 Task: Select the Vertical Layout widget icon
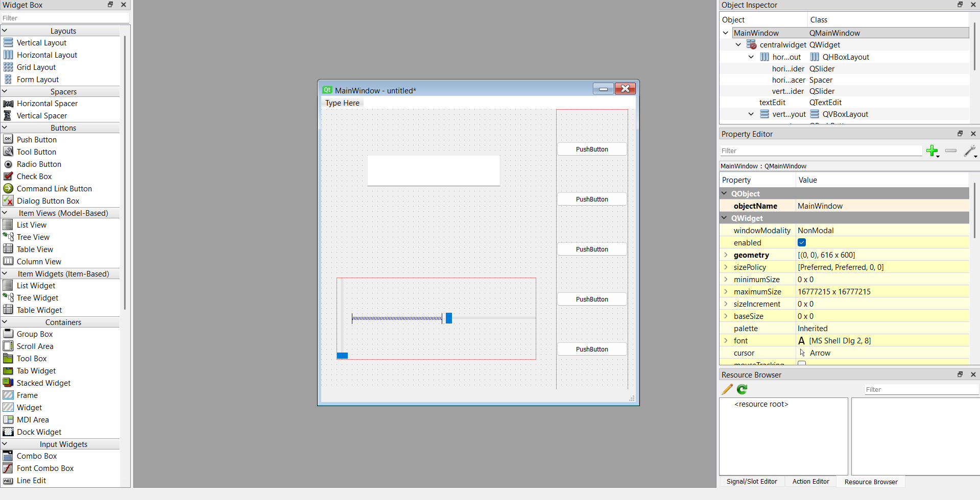[x=8, y=42]
